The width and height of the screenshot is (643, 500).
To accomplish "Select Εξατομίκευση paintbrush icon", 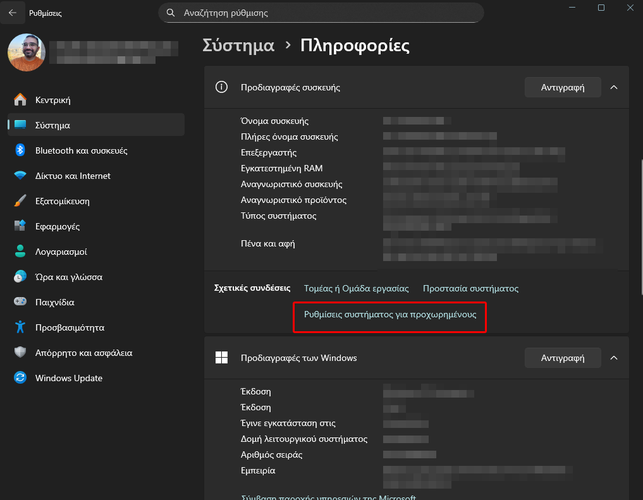I will tap(20, 201).
